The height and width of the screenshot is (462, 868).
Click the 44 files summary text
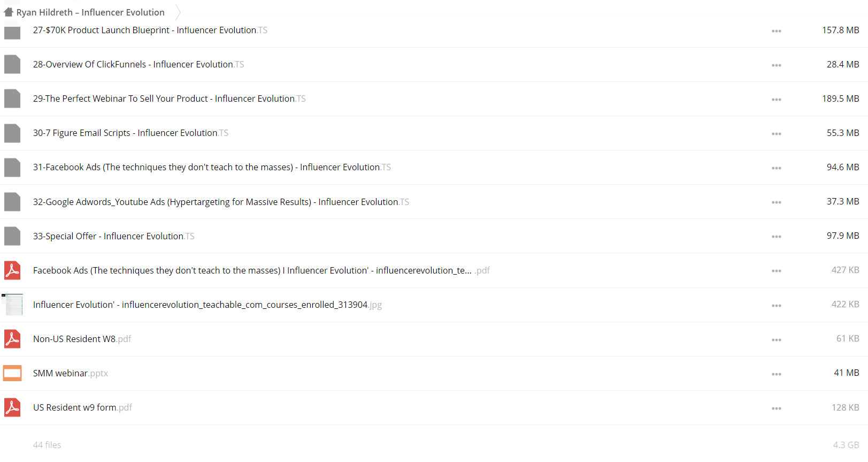pos(47,445)
